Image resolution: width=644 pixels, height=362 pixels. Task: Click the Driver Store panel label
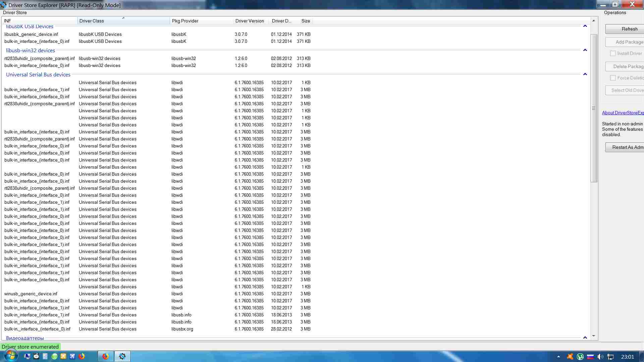15,12
